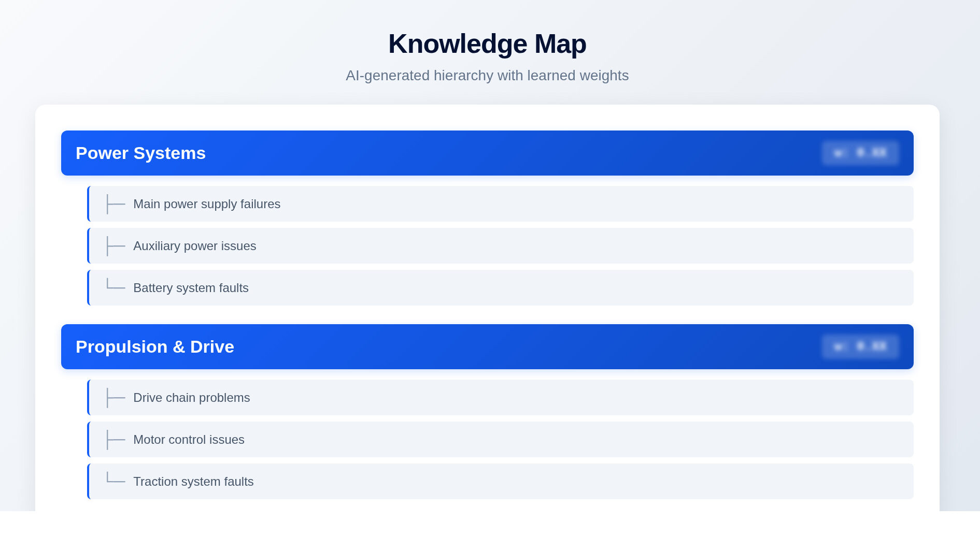Image resolution: width=980 pixels, height=551 pixels.
Task: Click the Propulsion & Drive heading text
Action: [155, 347]
